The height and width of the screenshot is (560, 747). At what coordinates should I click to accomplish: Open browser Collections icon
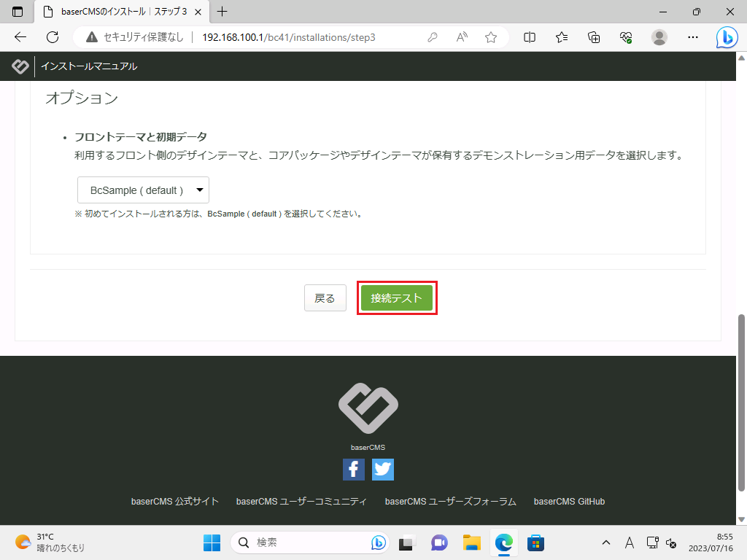[x=594, y=37]
